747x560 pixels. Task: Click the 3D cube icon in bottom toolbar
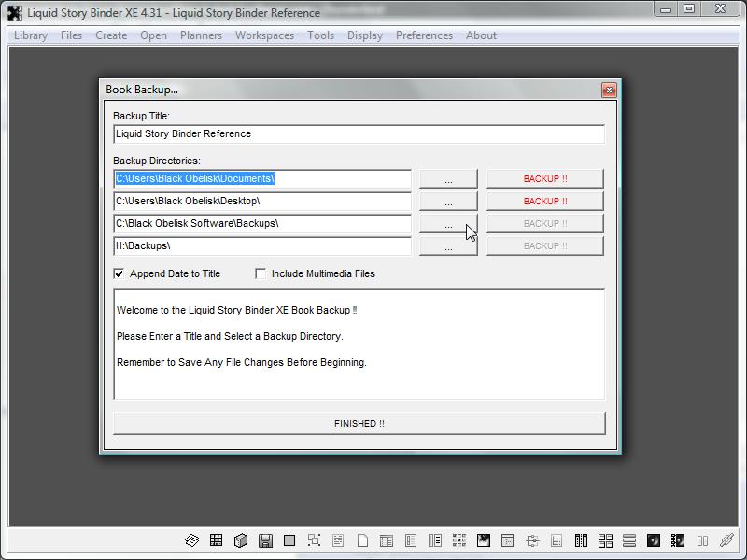241,540
